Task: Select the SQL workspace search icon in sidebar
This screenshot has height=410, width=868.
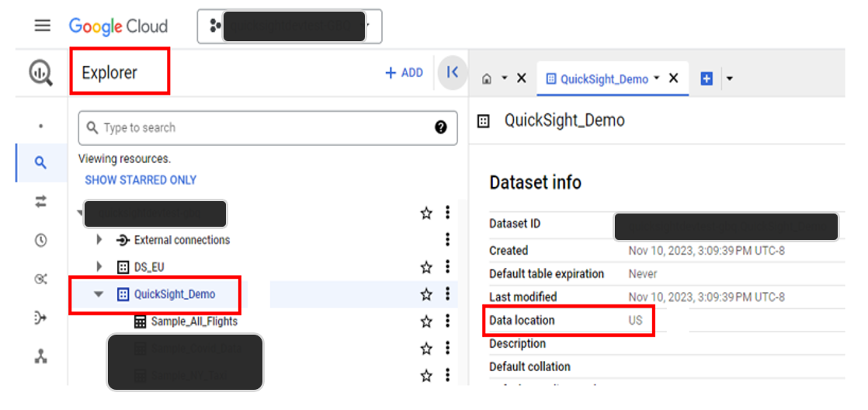Action: [x=40, y=162]
